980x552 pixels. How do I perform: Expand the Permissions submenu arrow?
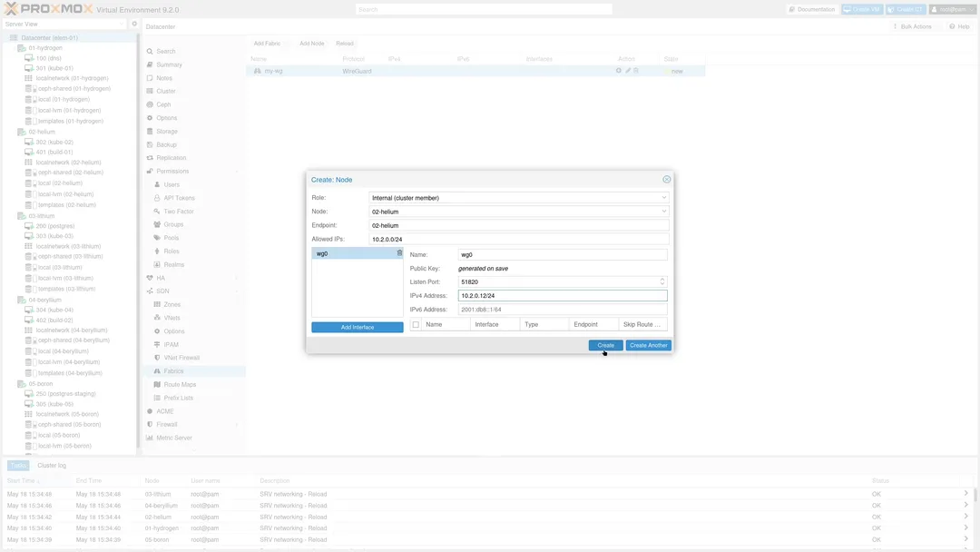(237, 172)
